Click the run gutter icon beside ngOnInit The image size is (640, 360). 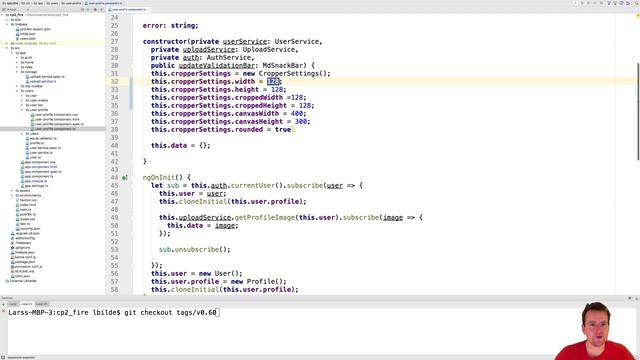point(124,178)
